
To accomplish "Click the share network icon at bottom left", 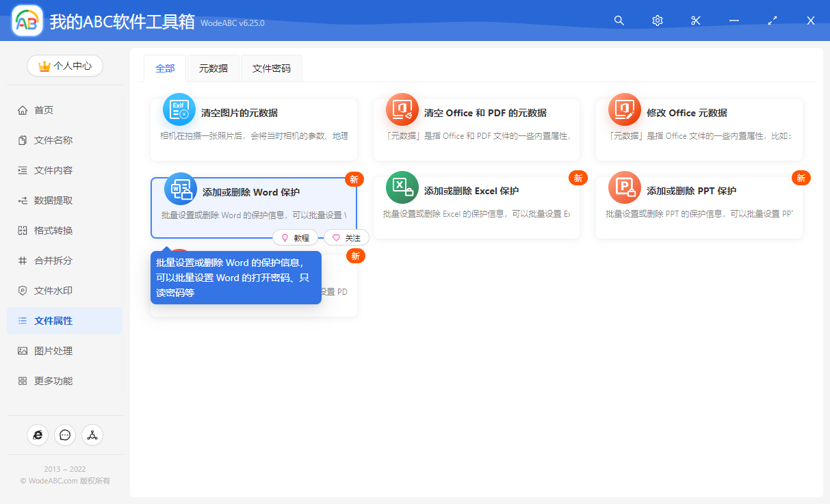I will [92, 435].
